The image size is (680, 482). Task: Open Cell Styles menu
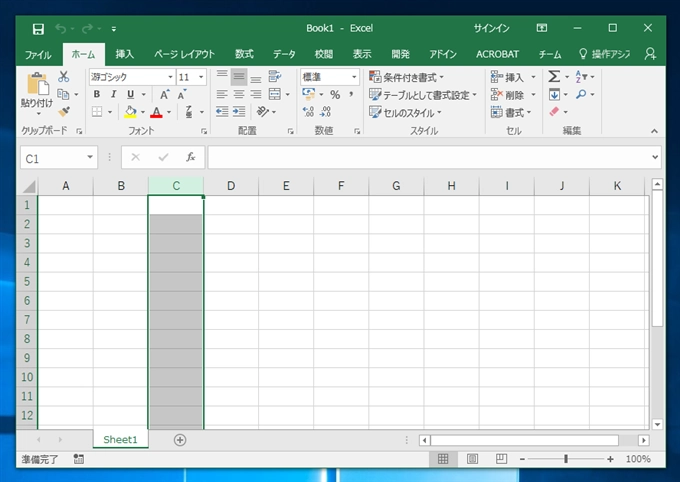coord(405,113)
